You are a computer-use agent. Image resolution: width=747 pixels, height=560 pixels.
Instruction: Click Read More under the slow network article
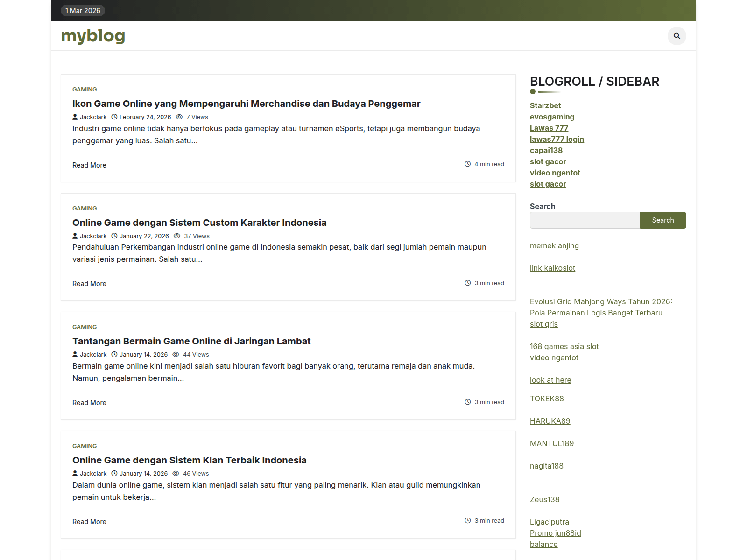[89, 402]
